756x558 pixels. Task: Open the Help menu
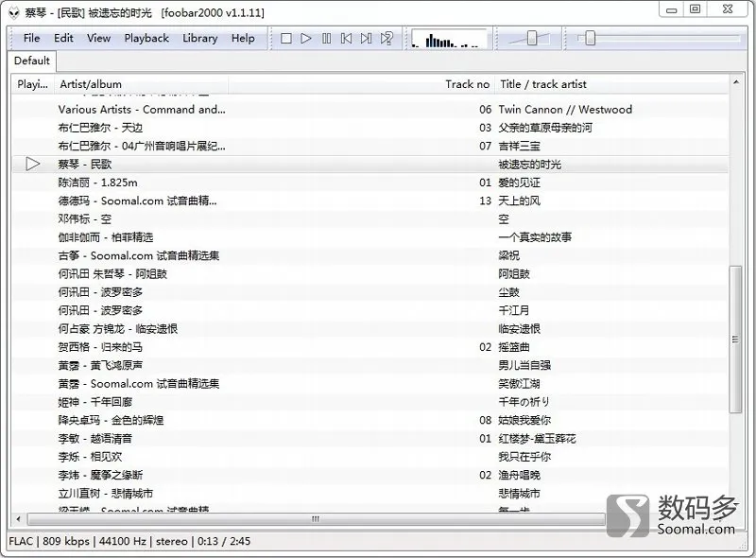click(243, 38)
